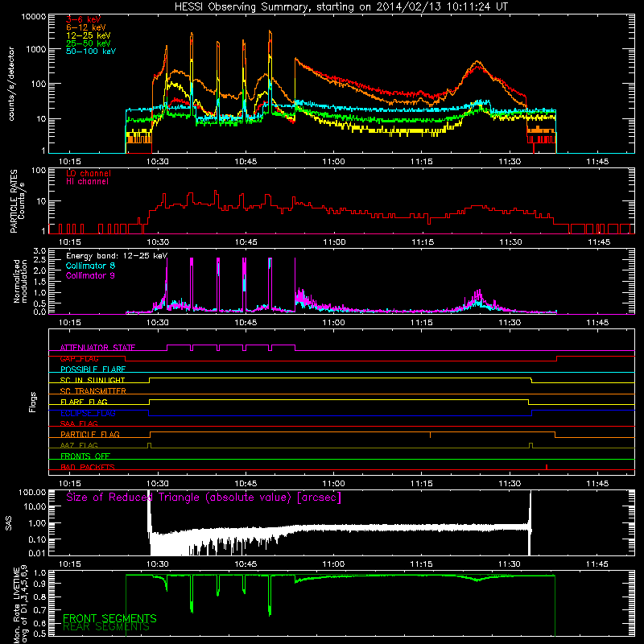This screenshot has width=644, height=644.
Task: Select the 12-25 keV legend label in the counts plot
Action: (x=89, y=35)
